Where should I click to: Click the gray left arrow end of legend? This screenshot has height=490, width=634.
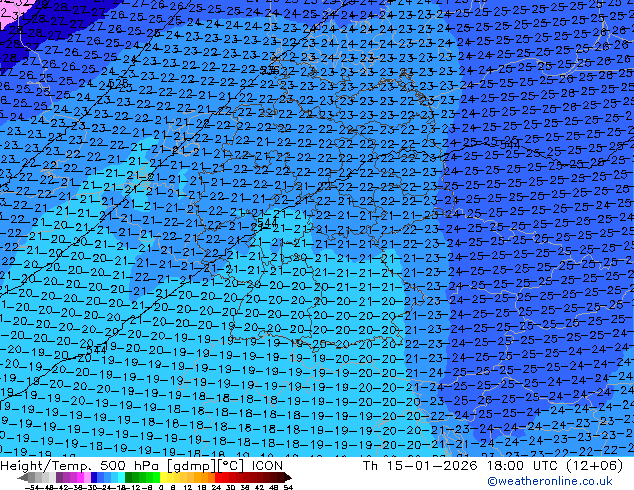click(x=23, y=477)
